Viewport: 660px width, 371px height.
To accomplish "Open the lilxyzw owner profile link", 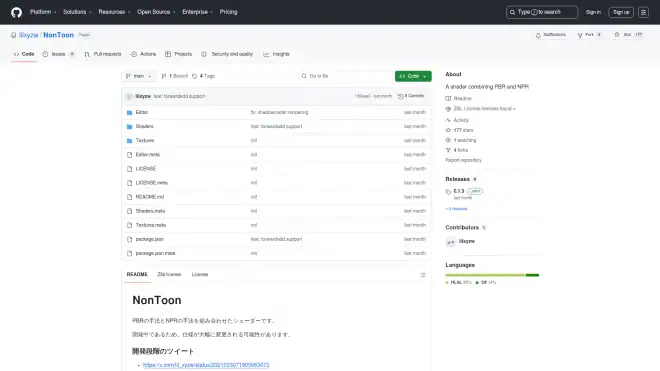I will coord(29,35).
